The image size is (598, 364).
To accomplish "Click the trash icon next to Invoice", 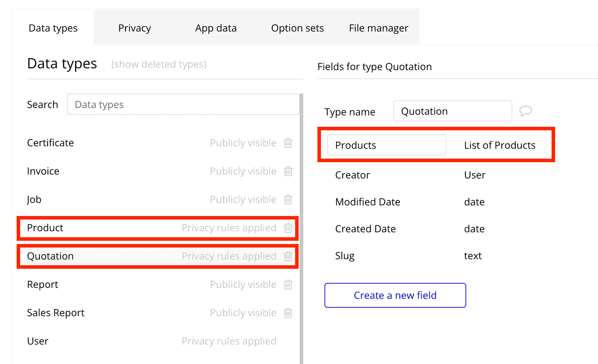I will tap(288, 171).
